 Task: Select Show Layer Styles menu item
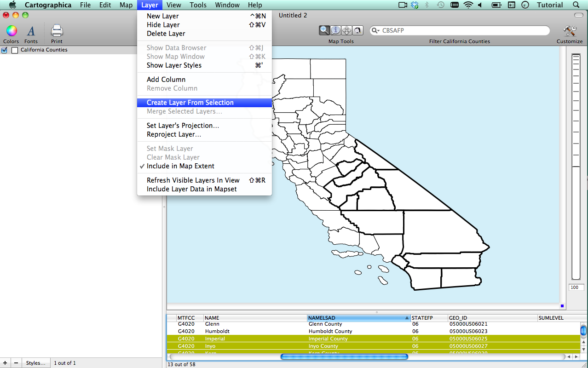(x=174, y=65)
